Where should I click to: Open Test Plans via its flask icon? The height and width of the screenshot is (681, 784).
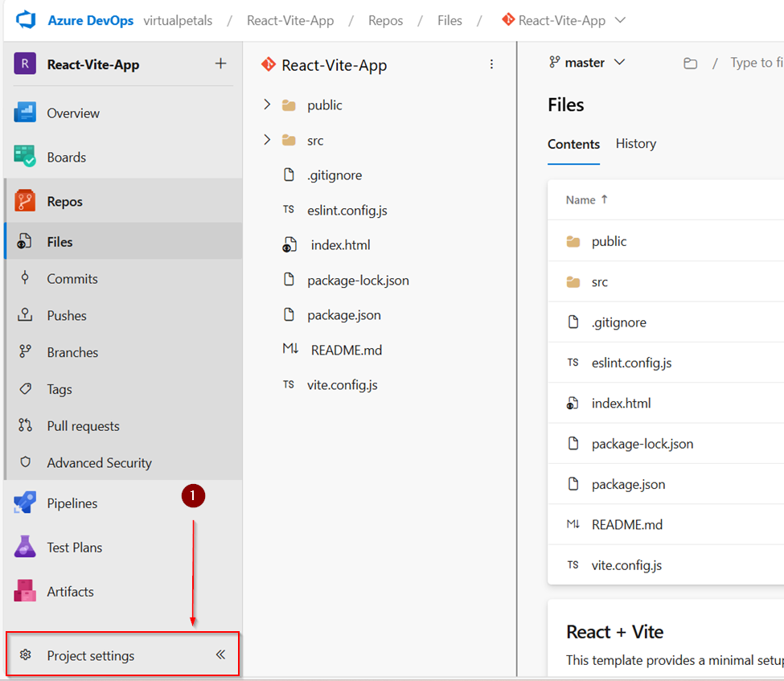pyautogui.click(x=25, y=547)
